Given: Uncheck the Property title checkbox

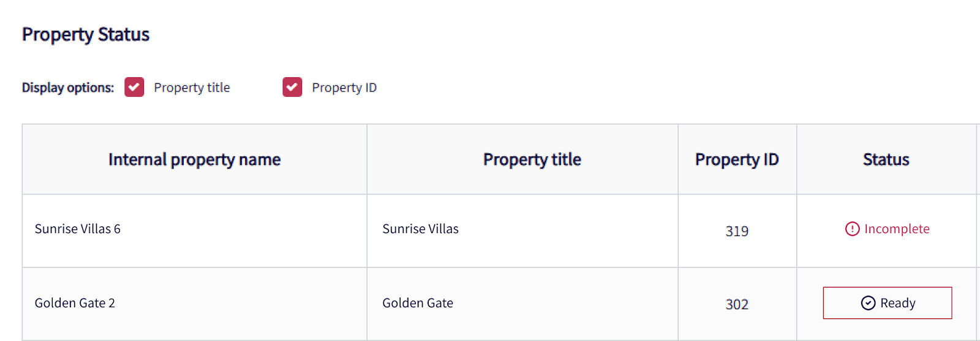Looking at the screenshot, I should tap(134, 87).
